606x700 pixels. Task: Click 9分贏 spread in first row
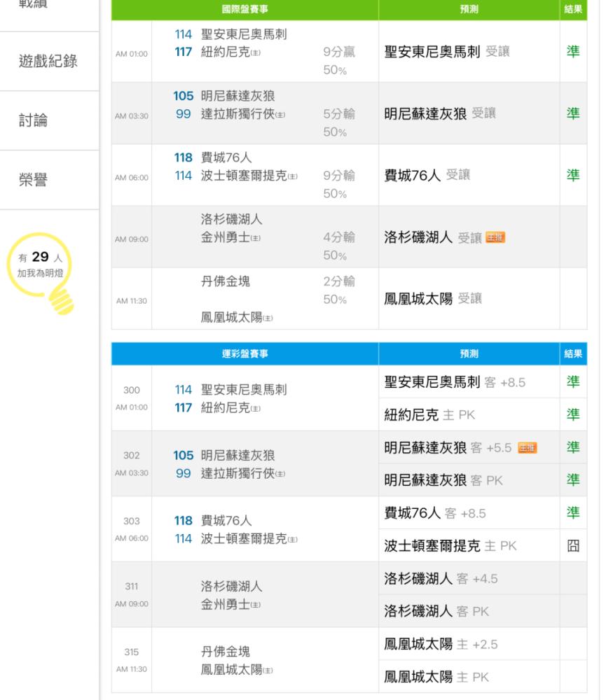click(x=339, y=52)
